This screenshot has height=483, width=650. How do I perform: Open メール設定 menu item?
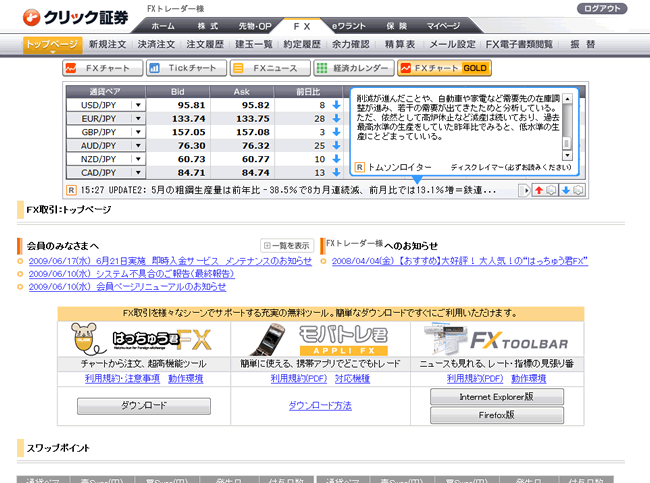pyautogui.click(x=452, y=44)
